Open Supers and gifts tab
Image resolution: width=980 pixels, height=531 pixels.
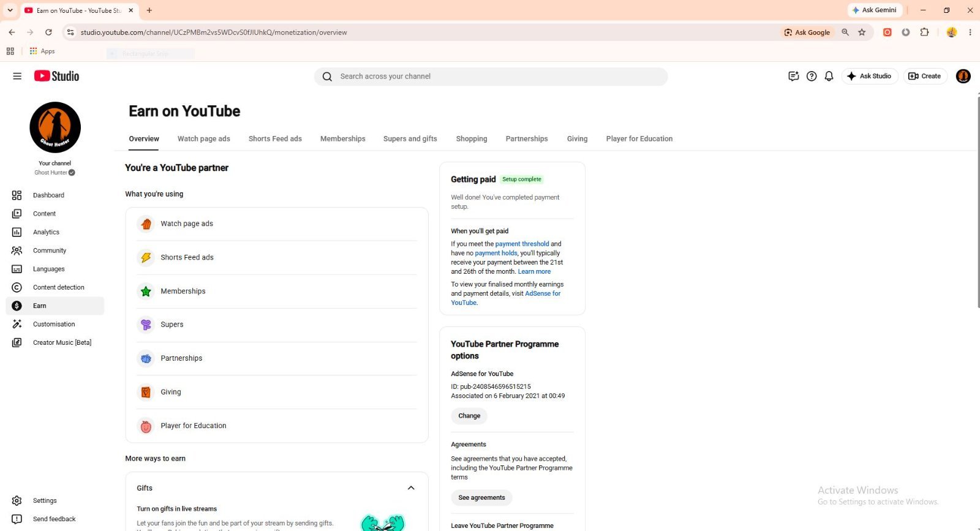(x=410, y=139)
